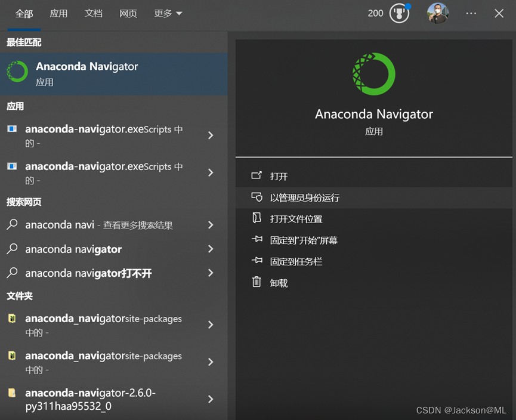Open the Anaconda Navigator best match result
Image resolution: width=516 pixels, height=420 pixels.
114,74
